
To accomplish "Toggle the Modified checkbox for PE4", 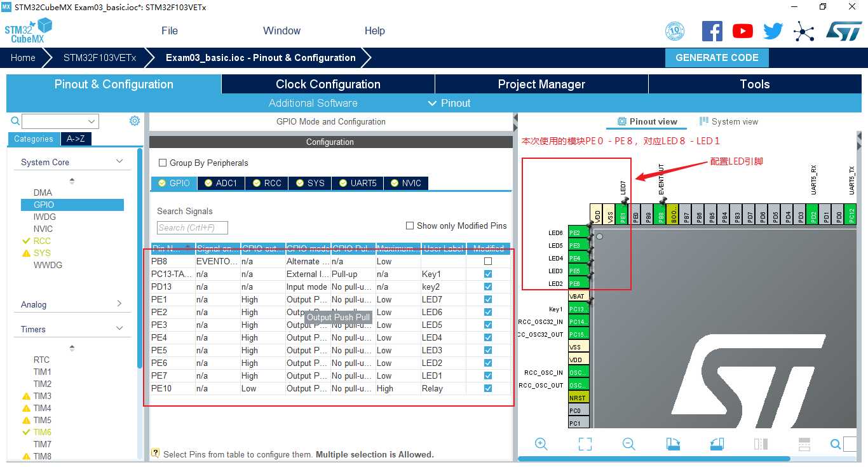I will (488, 337).
